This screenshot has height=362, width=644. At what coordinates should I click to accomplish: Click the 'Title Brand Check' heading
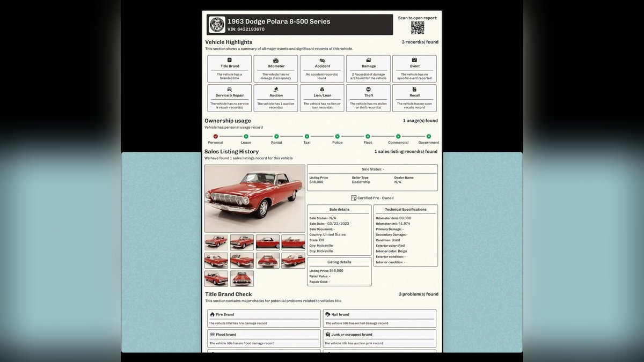coord(229,294)
